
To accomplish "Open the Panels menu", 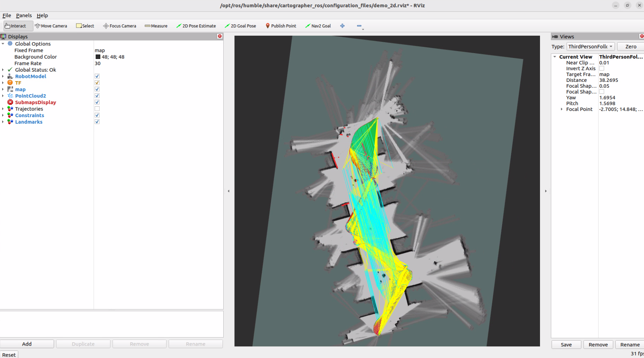I will (x=24, y=15).
